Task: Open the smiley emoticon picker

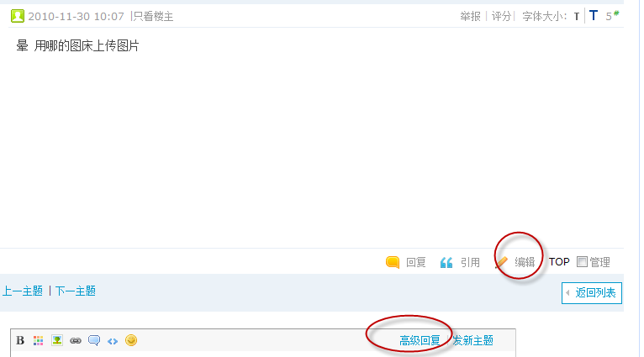Action: (131, 340)
